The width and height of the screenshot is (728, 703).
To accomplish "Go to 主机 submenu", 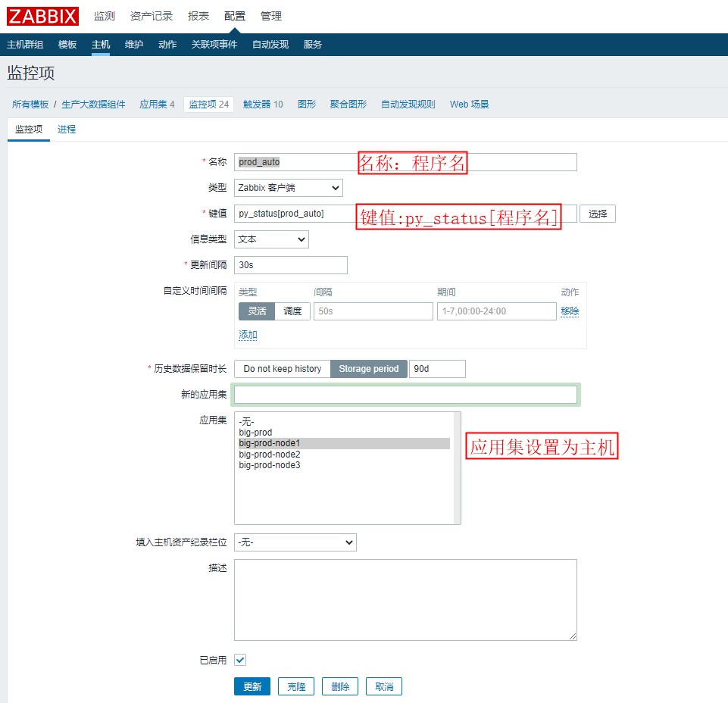I will pyautogui.click(x=101, y=45).
